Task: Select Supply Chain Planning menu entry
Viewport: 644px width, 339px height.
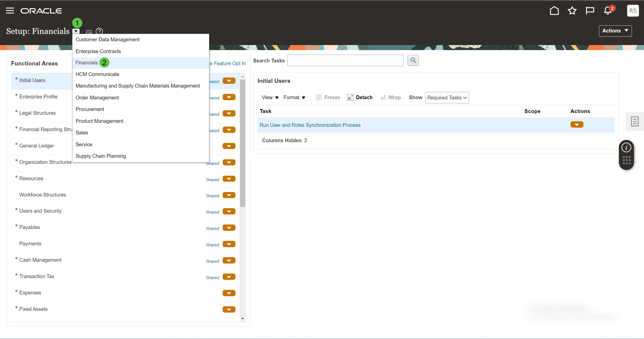Action: click(101, 156)
